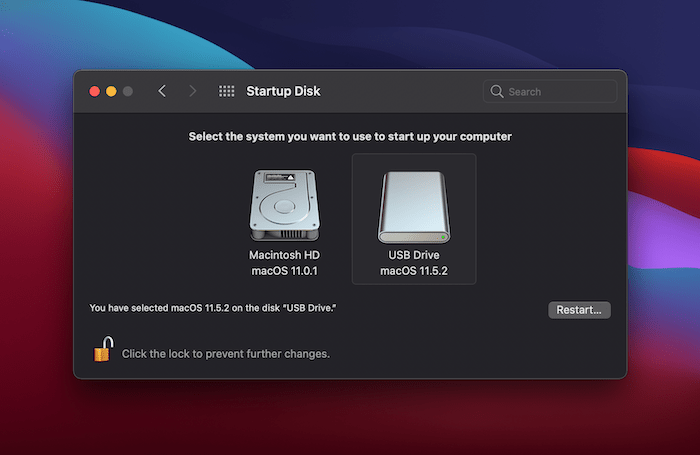Image resolution: width=700 pixels, height=455 pixels.
Task: Click the "macOS 11.0.1" version label
Action: click(x=284, y=271)
